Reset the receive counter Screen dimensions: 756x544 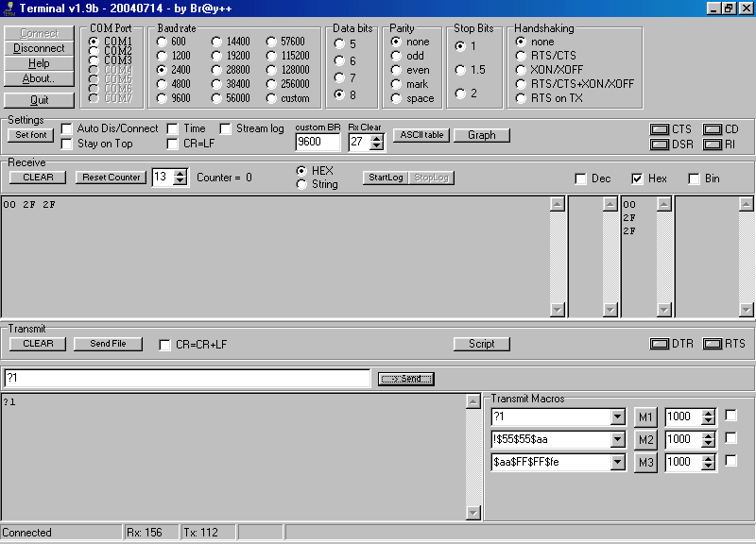pos(111,178)
